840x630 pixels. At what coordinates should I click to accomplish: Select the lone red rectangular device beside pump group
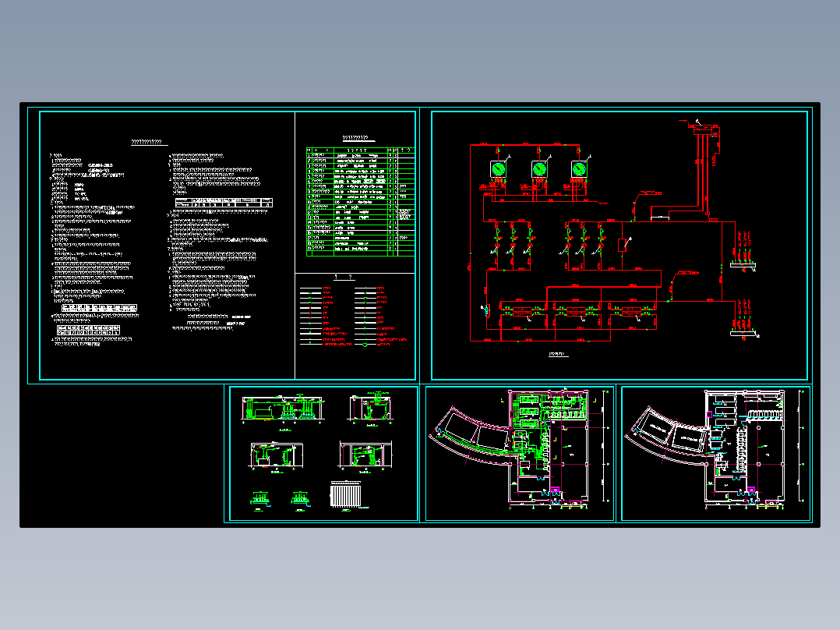coord(622,245)
